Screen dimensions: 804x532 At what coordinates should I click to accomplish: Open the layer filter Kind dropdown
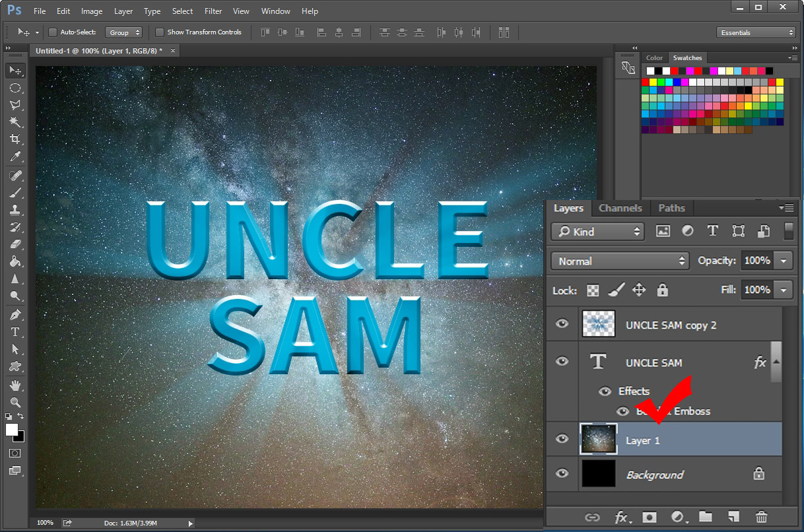(598, 232)
